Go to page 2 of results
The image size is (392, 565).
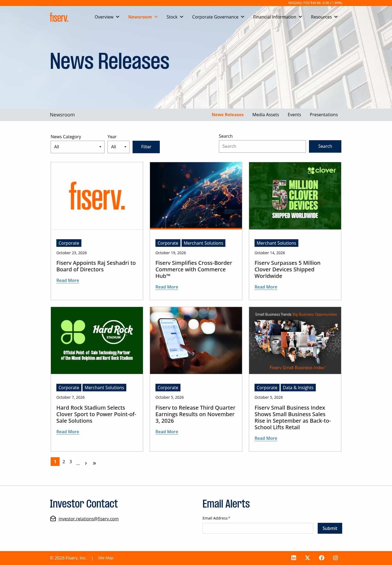point(64,462)
